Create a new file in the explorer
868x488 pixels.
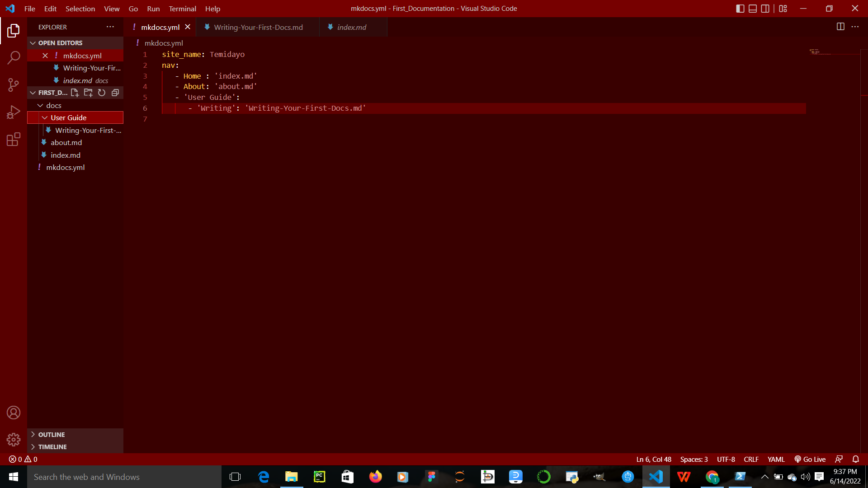75,93
